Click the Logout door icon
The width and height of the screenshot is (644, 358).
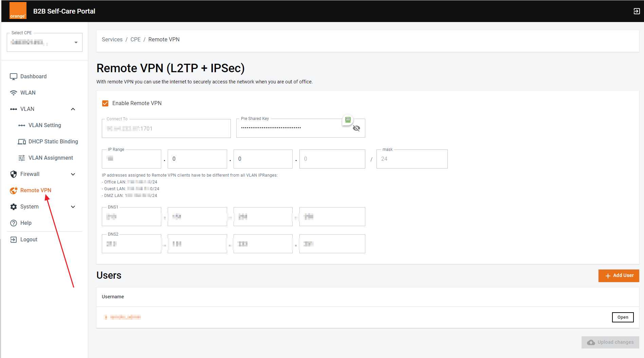click(x=14, y=240)
